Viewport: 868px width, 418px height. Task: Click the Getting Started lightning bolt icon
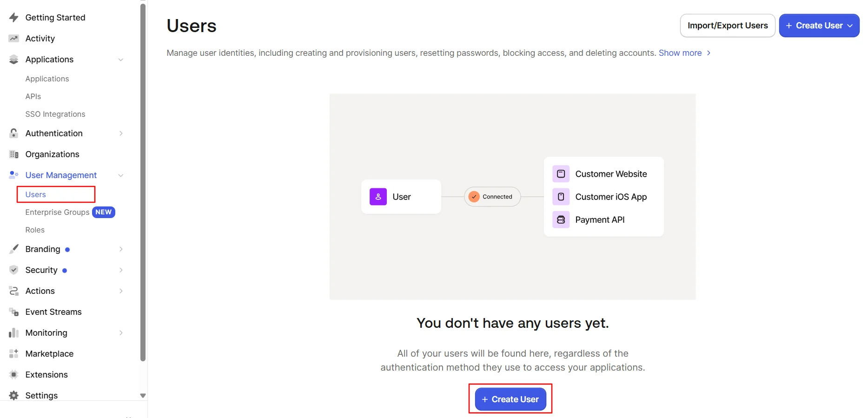(14, 18)
